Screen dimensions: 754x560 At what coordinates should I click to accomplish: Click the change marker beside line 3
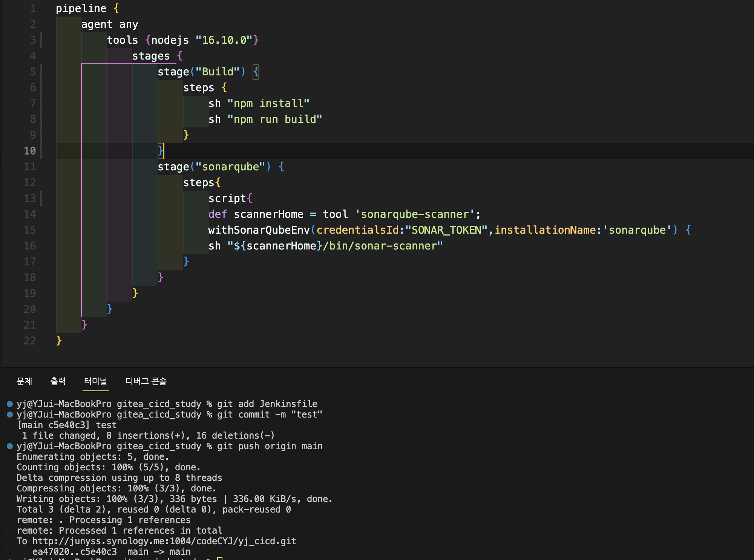click(x=41, y=40)
